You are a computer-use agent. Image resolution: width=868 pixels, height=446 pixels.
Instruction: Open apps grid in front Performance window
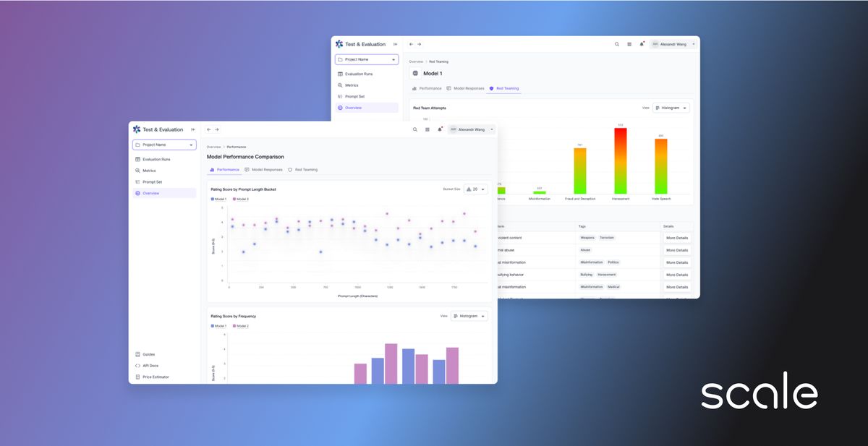pyautogui.click(x=427, y=129)
